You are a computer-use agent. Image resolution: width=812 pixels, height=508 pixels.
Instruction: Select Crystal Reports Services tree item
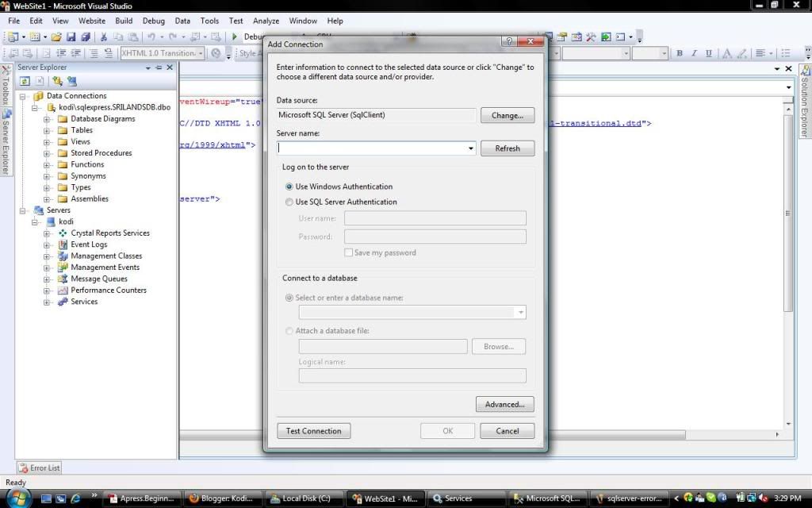point(109,233)
